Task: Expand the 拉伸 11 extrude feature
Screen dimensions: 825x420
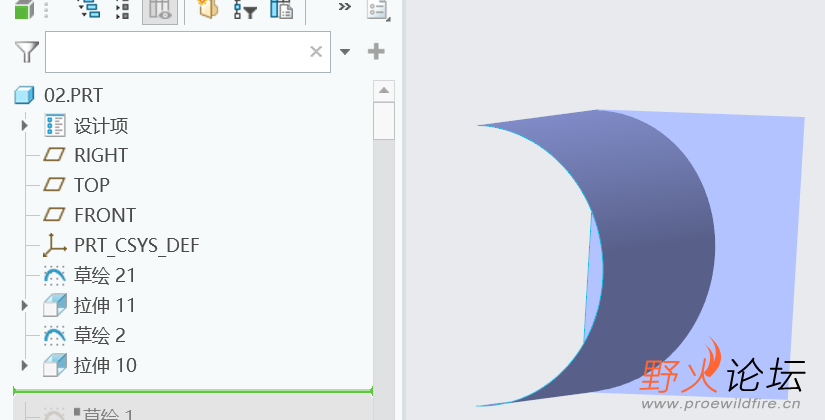Action: coord(24,305)
